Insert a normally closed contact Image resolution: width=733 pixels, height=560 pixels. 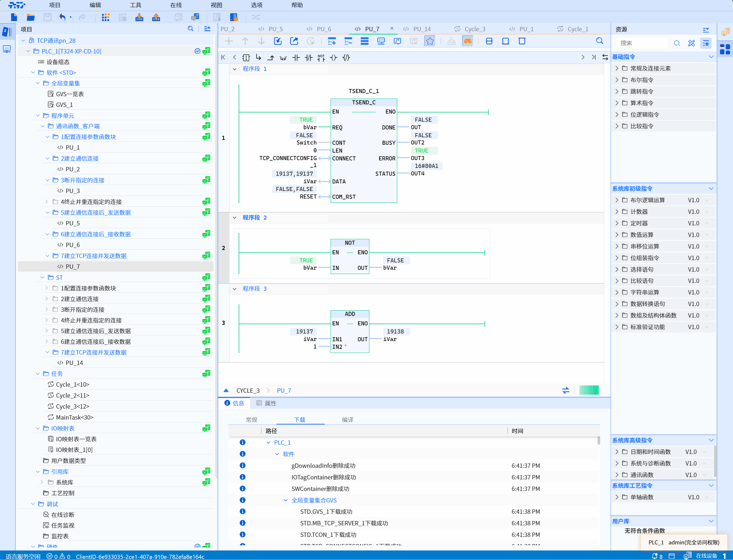[x=308, y=58]
